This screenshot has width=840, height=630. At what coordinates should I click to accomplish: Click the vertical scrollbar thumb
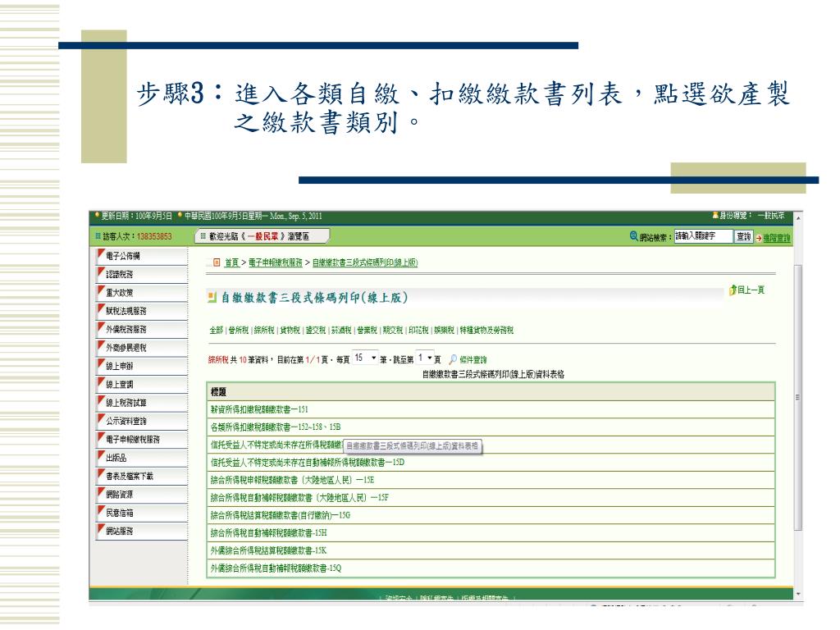[798, 397]
